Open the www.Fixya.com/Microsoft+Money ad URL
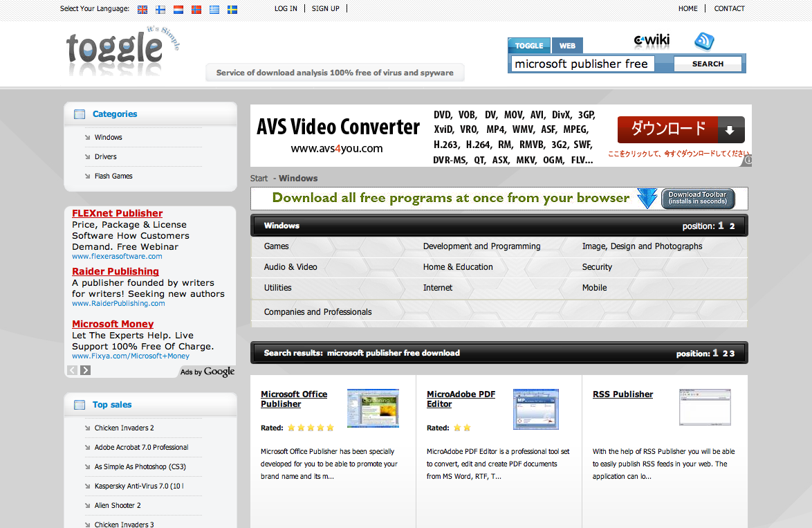This screenshot has width=812, height=528. (x=131, y=356)
